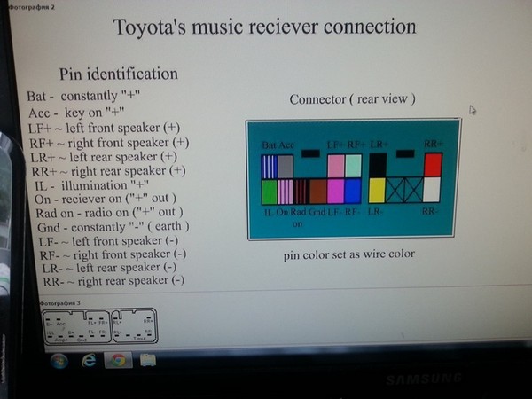Click the "Фотография 2" label

click(31, 7)
